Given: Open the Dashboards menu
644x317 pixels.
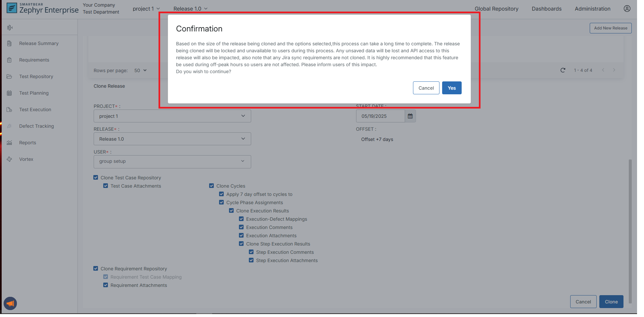Looking at the screenshot, I should click(x=546, y=9).
